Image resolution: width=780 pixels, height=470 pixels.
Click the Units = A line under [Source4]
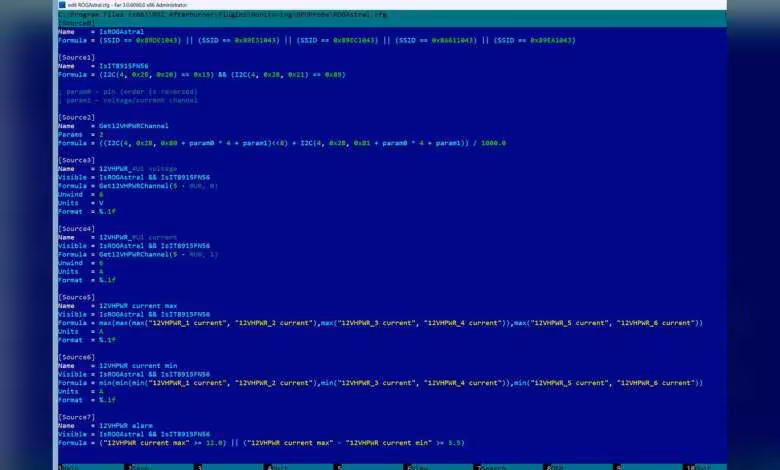tap(81, 272)
